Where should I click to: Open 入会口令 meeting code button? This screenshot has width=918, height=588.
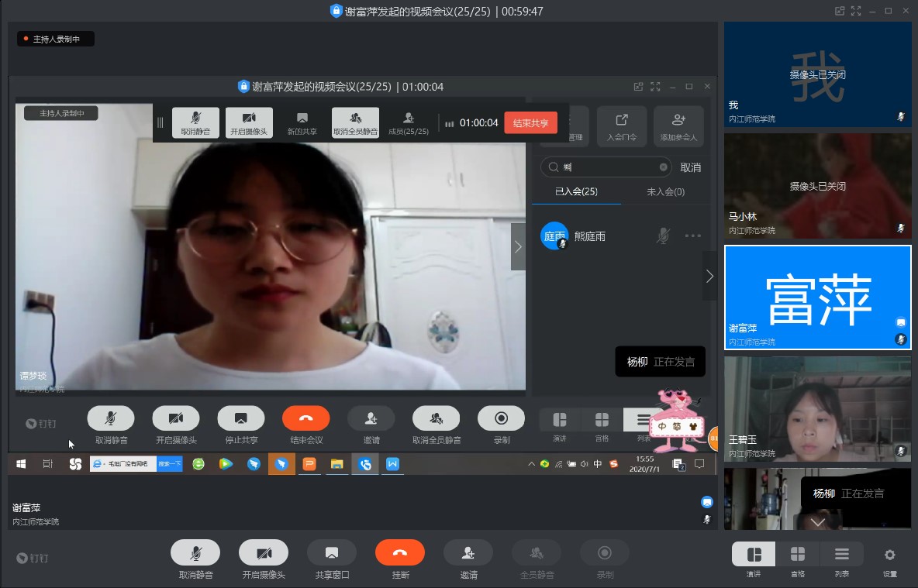(622, 126)
